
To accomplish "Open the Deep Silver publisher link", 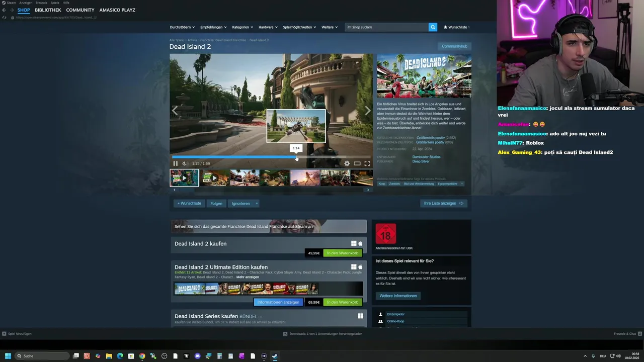I will click(421, 161).
